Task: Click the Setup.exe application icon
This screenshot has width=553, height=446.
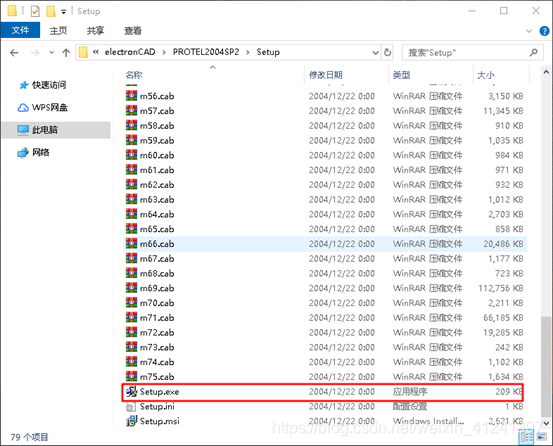Action: (x=131, y=392)
